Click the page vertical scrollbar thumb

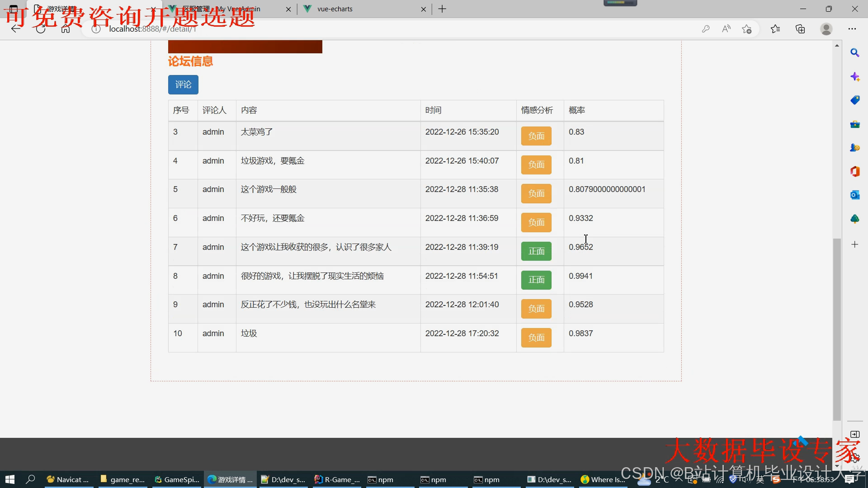pos(837,330)
